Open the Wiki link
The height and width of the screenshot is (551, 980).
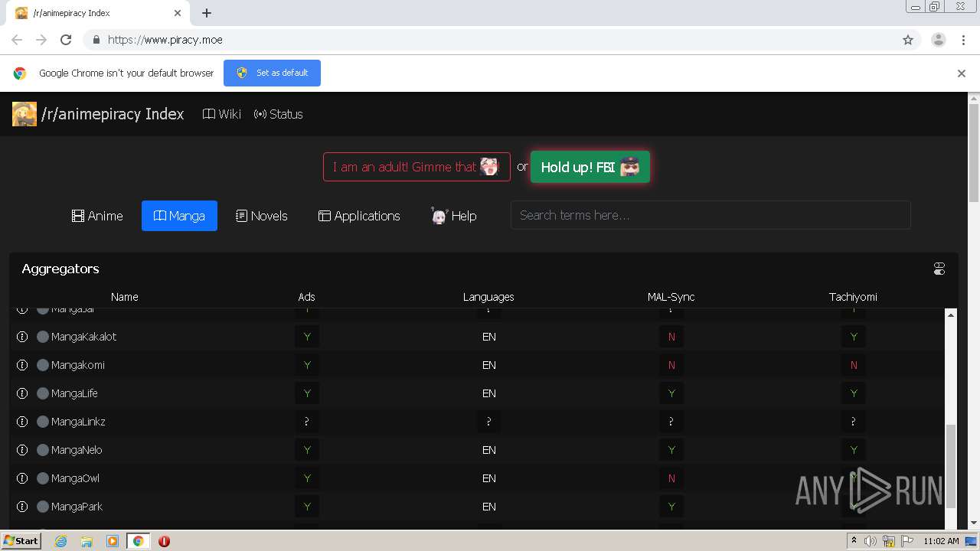(222, 114)
